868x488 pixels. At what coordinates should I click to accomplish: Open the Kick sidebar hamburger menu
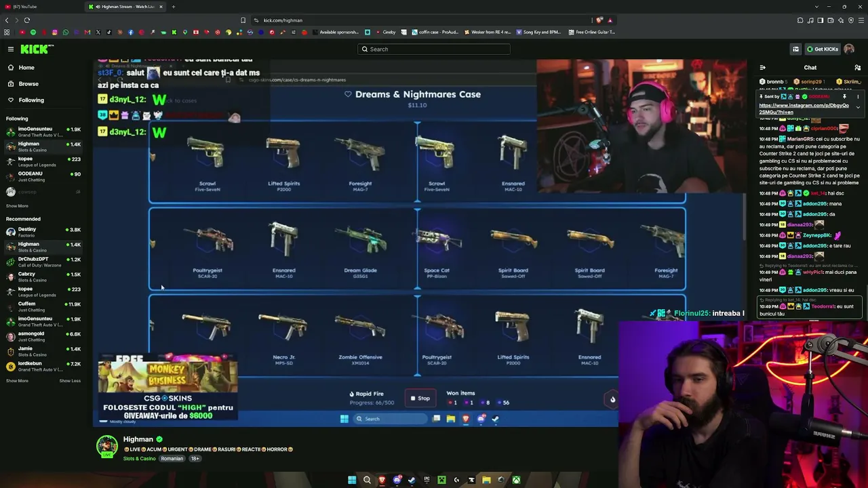[11, 49]
